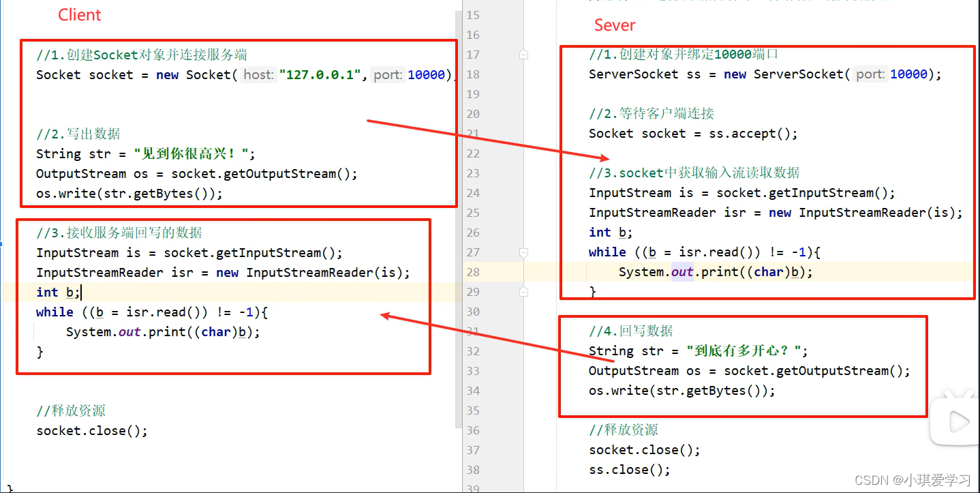Click line number 22 in the gutter
The width and height of the screenshot is (980, 493).
point(473,153)
